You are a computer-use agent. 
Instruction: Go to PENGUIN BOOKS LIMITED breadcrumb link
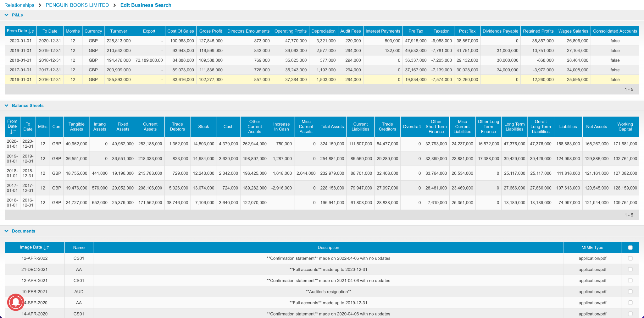pyautogui.click(x=77, y=5)
